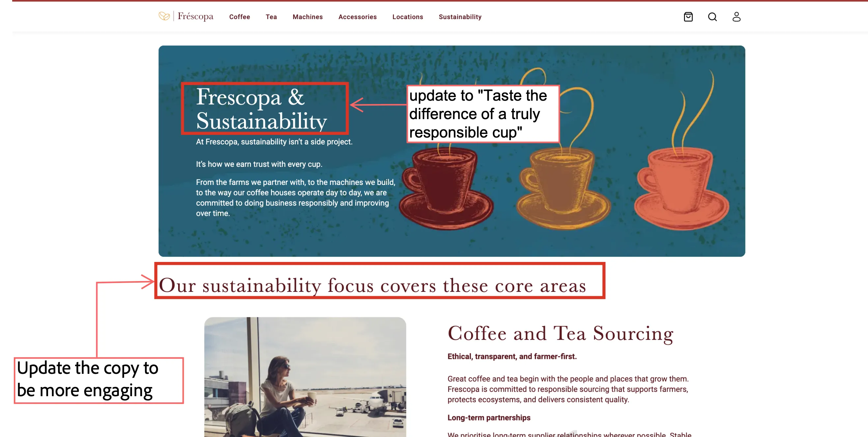Image resolution: width=868 pixels, height=437 pixels.
Task: Click the coral coffee cup illustration
Action: [681, 188]
